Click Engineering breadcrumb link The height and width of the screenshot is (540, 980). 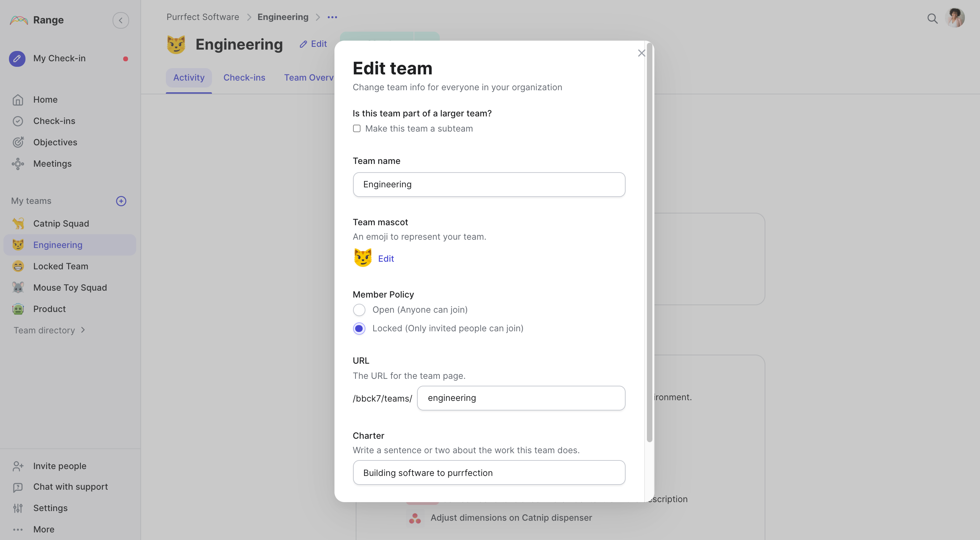pyautogui.click(x=283, y=17)
